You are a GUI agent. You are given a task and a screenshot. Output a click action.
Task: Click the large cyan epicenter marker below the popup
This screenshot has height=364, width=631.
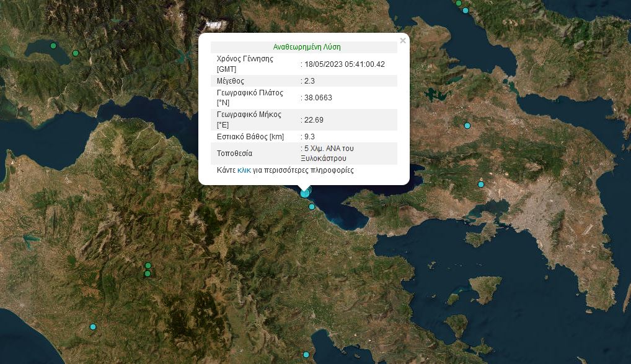pos(304,194)
